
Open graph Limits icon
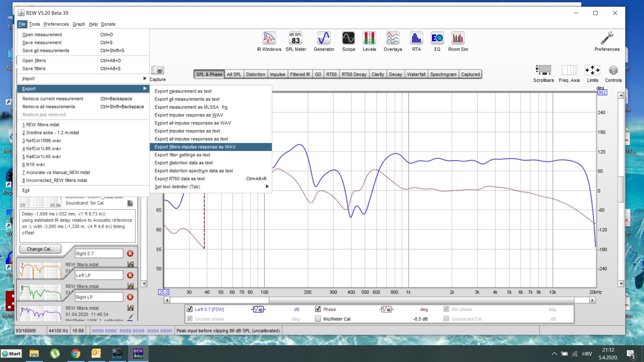pyautogui.click(x=592, y=70)
